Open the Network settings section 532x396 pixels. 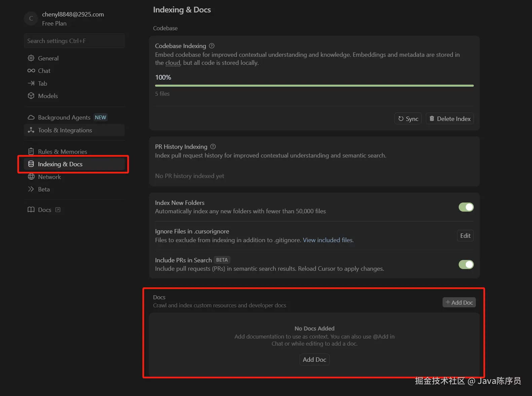74,177
